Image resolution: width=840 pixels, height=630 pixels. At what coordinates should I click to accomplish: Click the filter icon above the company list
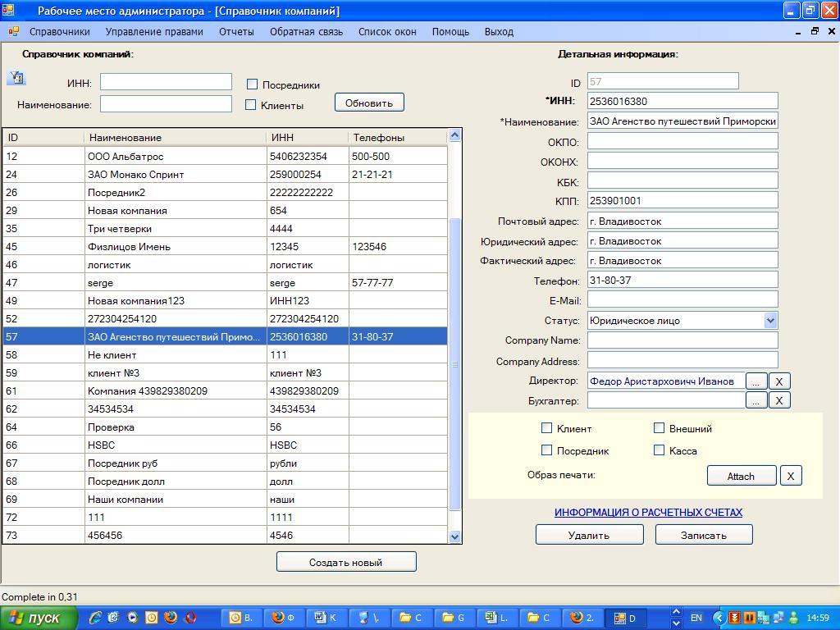pos(16,78)
